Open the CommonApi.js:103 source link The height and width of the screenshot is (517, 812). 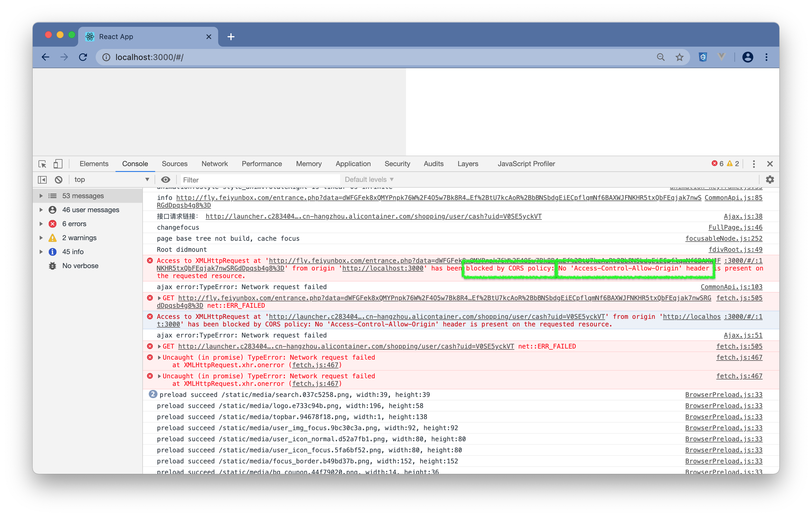pyautogui.click(x=731, y=287)
